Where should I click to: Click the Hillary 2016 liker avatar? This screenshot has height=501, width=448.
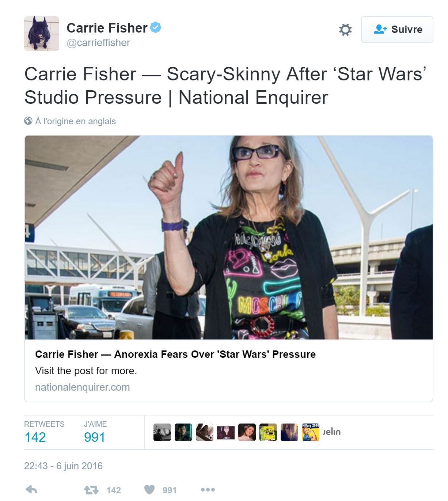coord(311,432)
